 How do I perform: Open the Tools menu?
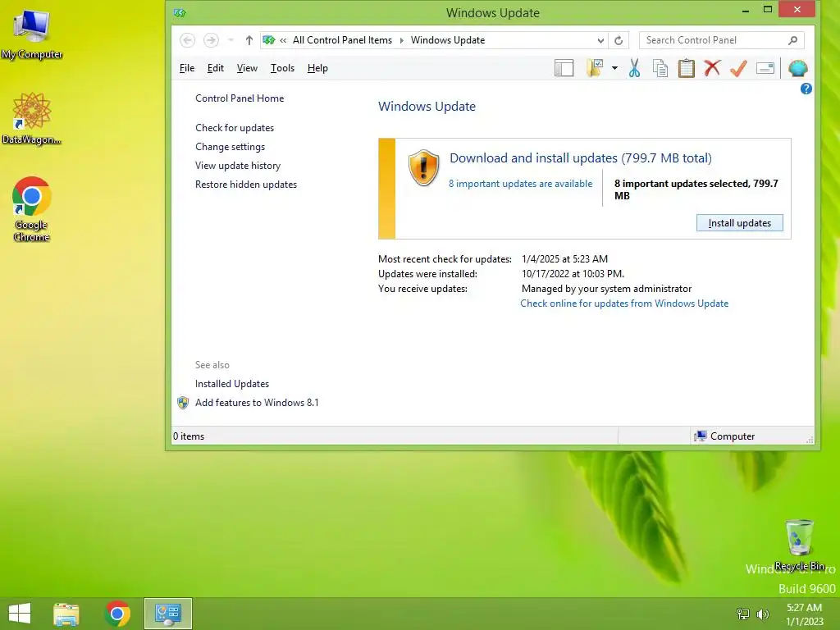282,68
